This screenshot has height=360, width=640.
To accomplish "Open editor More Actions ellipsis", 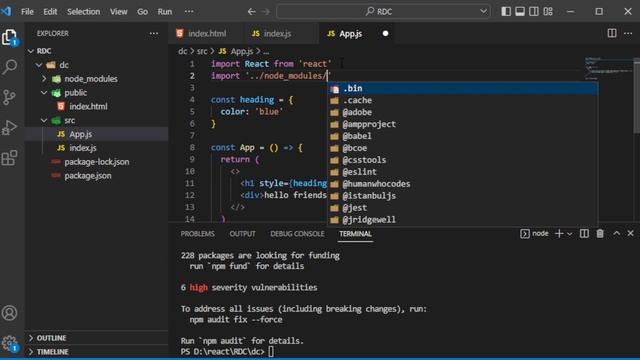I will (628, 33).
